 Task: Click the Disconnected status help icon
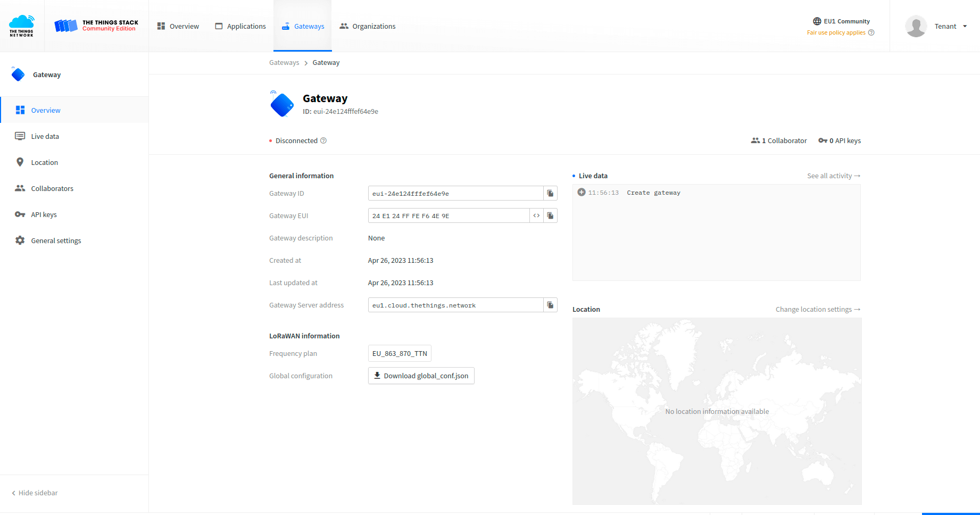(x=323, y=141)
